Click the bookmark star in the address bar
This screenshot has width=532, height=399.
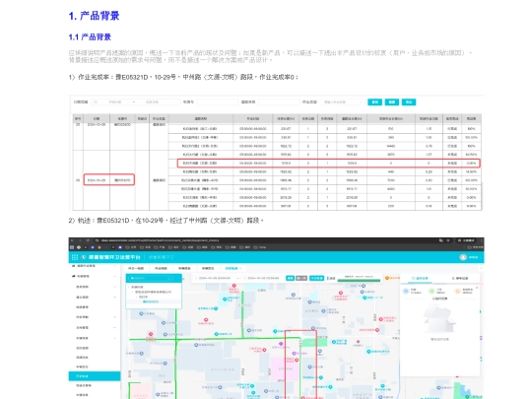click(x=448, y=240)
